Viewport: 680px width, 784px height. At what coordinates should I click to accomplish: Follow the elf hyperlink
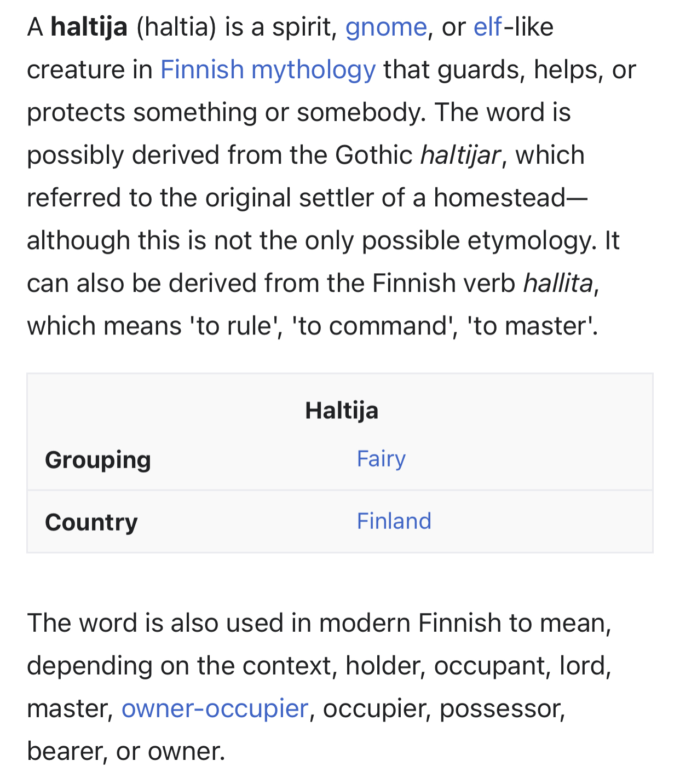click(x=488, y=27)
